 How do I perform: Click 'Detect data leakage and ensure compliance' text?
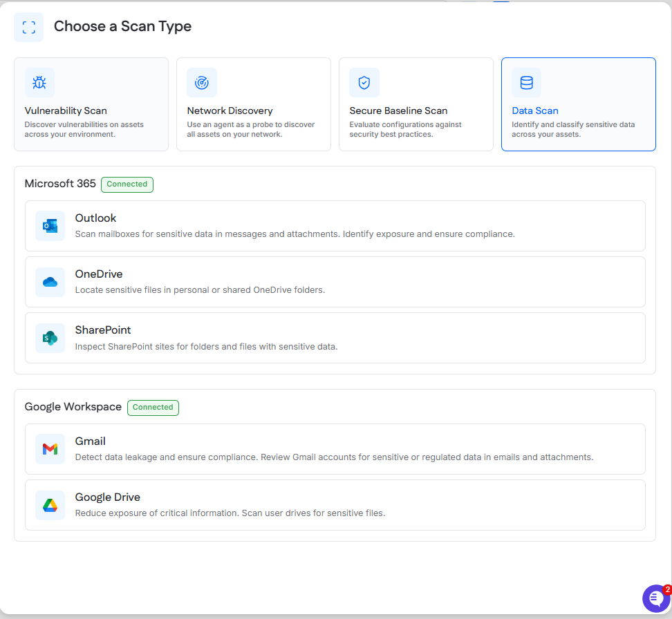(x=335, y=457)
